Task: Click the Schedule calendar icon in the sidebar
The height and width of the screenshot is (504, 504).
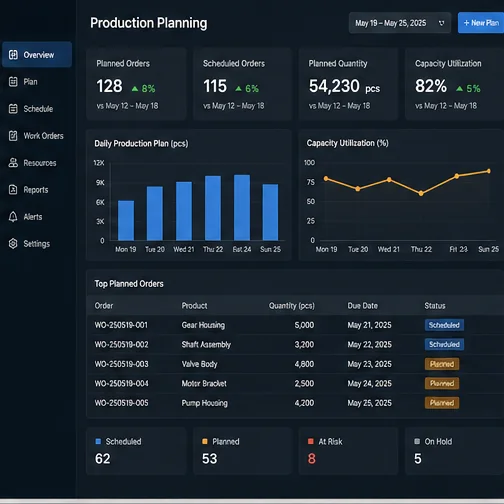Action: click(x=13, y=109)
